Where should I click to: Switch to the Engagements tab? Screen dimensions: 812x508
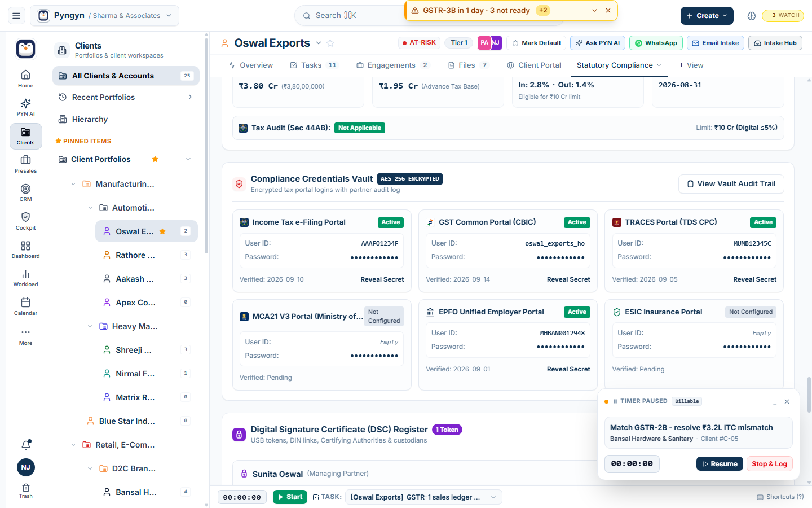(392, 65)
